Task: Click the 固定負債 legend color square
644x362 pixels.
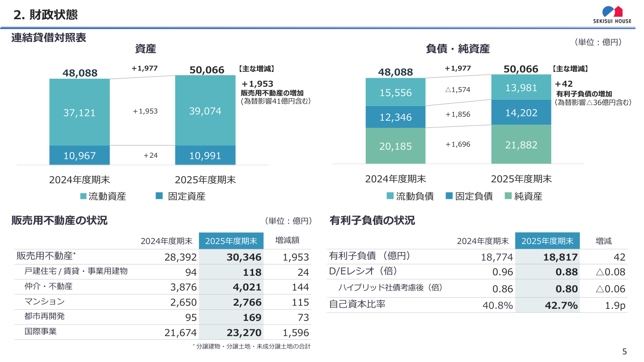Action: (449, 196)
